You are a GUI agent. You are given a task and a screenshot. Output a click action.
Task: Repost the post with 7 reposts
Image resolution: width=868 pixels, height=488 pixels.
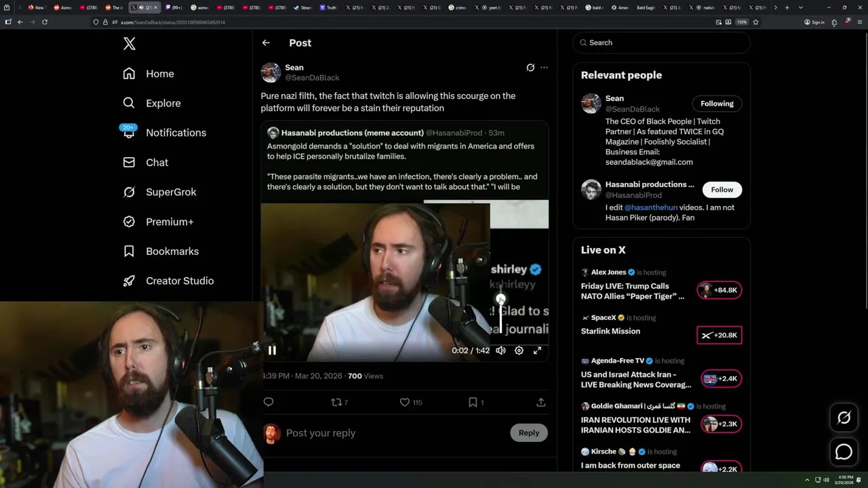point(340,402)
